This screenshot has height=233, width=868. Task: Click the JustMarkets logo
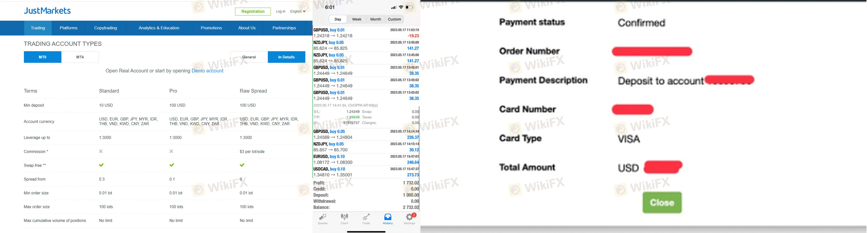tap(47, 11)
